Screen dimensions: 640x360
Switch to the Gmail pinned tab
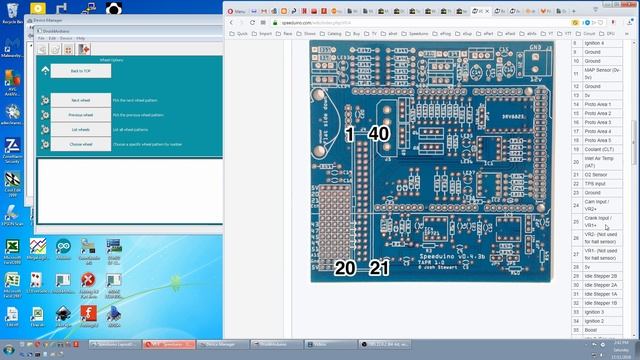click(x=264, y=11)
